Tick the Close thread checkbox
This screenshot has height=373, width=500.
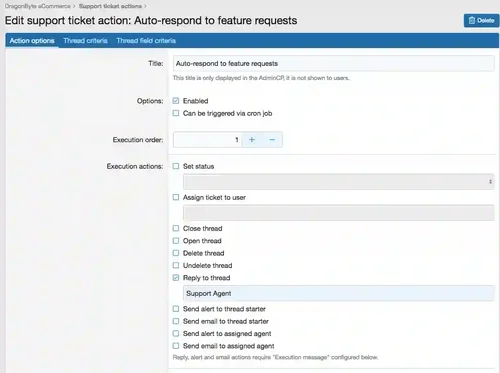tap(176, 228)
